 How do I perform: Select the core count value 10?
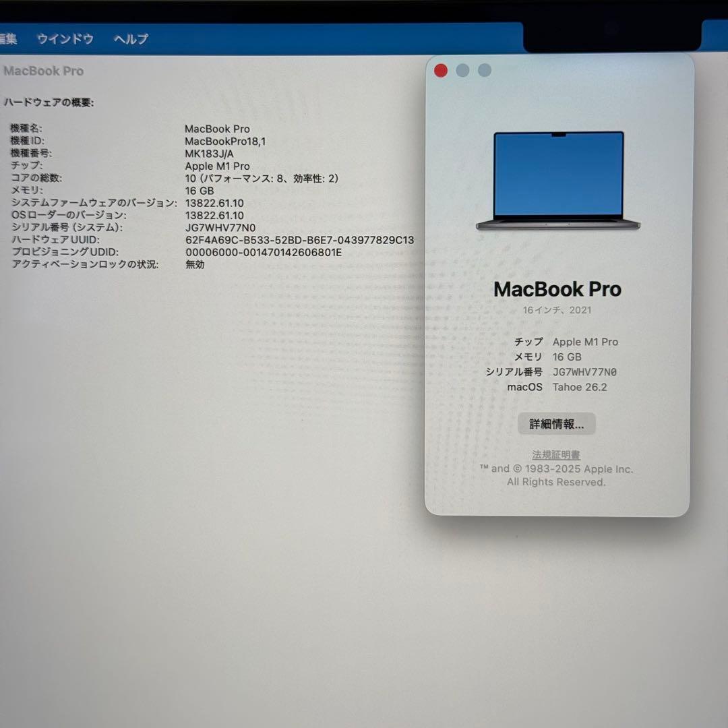[x=262, y=178]
